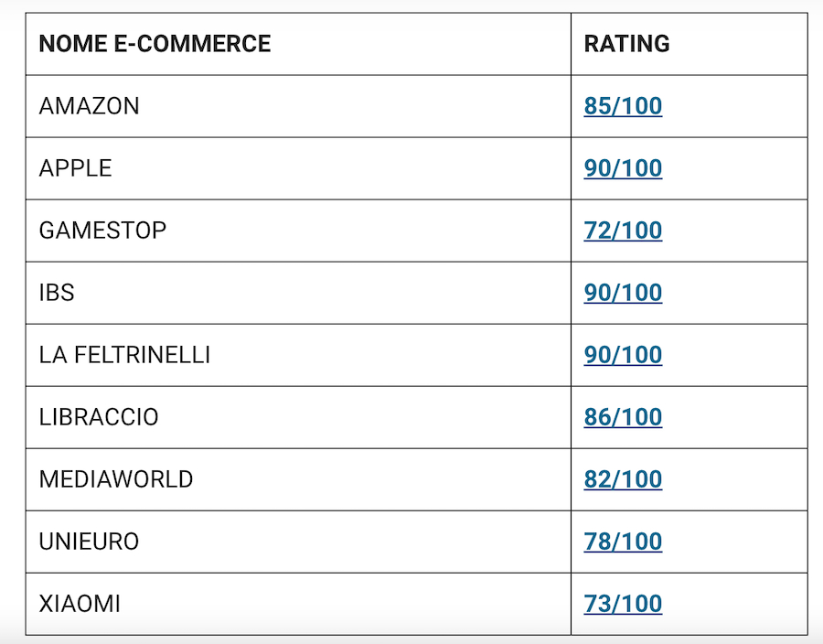
Task: Open Libraccio's 86/100 rating link
Action: (x=623, y=417)
